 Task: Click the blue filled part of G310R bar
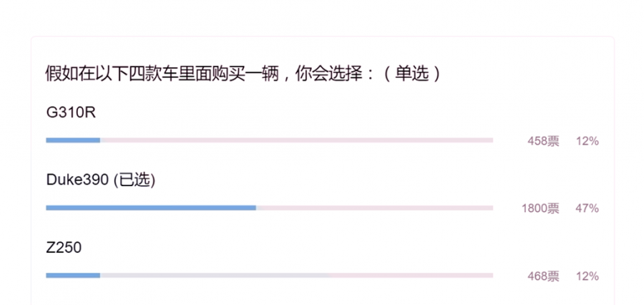coord(72,140)
